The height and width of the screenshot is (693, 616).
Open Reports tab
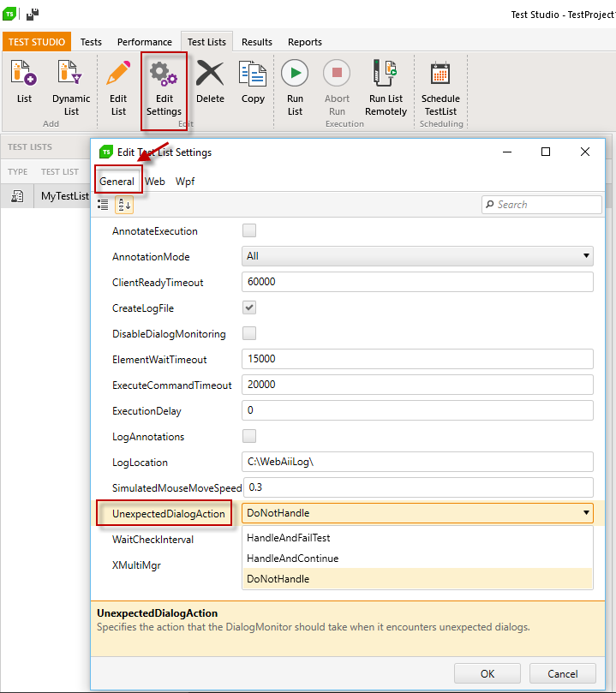[305, 42]
